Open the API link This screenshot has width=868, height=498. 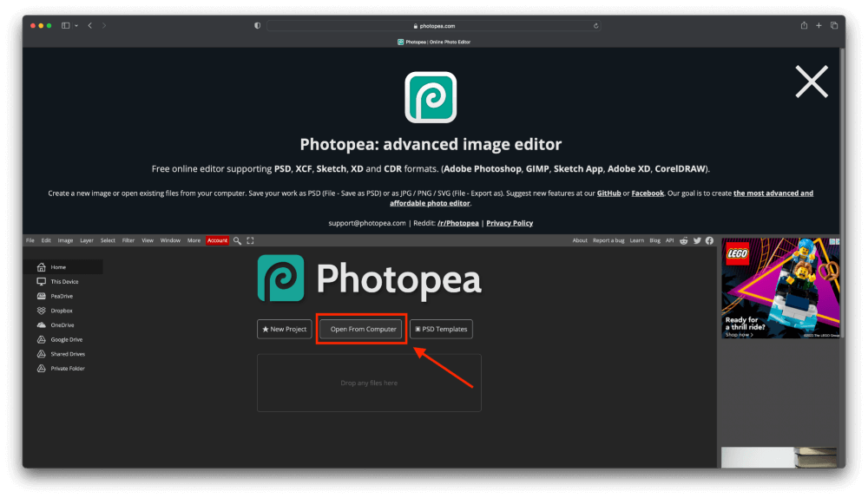pyautogui.click(x=669, y=240)
